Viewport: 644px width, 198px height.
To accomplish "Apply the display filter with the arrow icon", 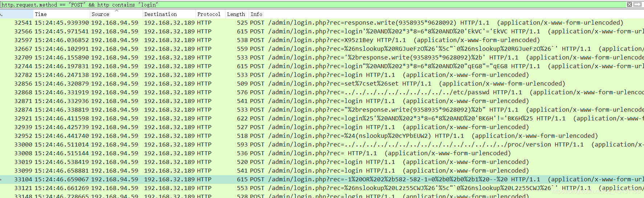I will point(637,4).
